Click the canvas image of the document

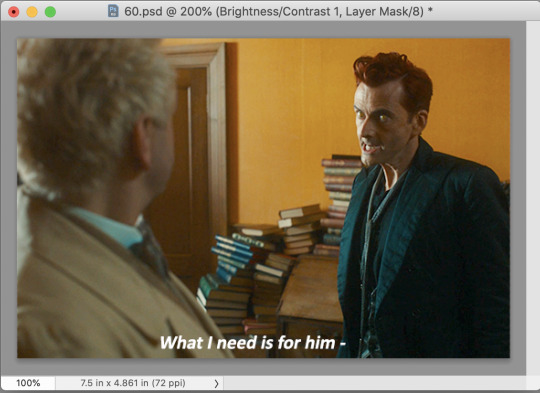(263, 198)
